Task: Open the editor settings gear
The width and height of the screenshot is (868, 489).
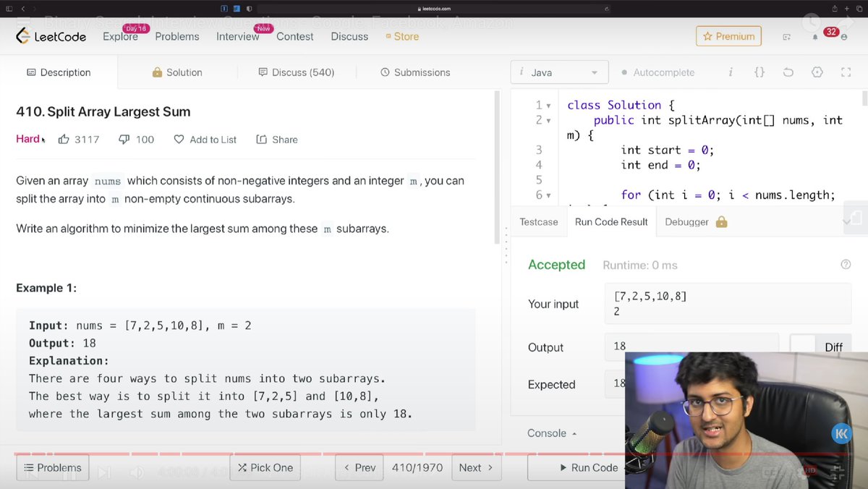Action: coord(817,72)
